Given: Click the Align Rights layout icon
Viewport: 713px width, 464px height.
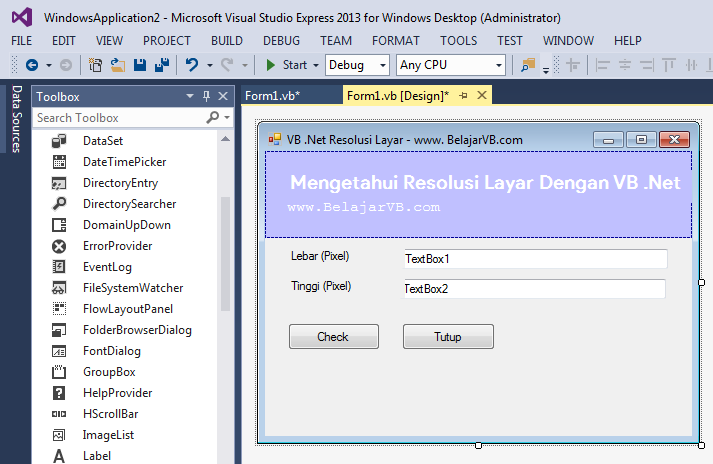Looking at the screenshot, I should pyautogui.click(x=647, y=65).
